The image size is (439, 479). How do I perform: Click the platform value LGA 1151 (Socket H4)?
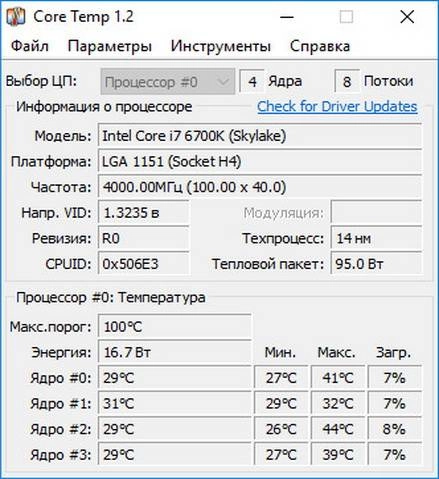click(x=260, y=162)
